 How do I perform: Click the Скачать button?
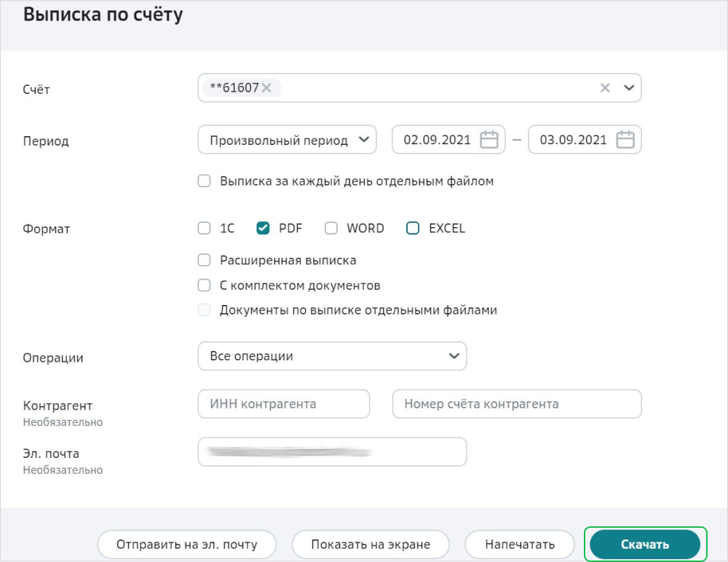click(x=644, y=545)
